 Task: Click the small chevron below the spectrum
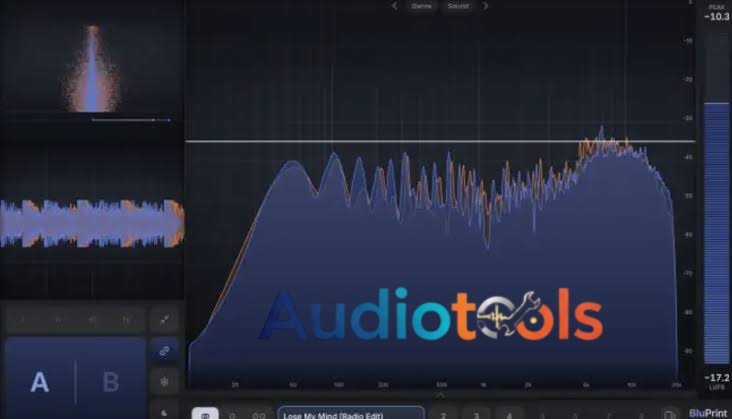tap(440, 395)
